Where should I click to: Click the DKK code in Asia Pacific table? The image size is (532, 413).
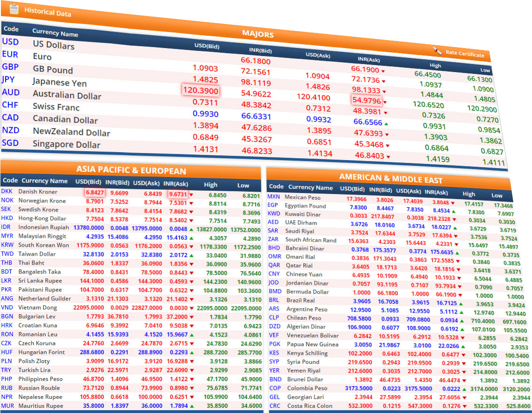click(7, 191)
